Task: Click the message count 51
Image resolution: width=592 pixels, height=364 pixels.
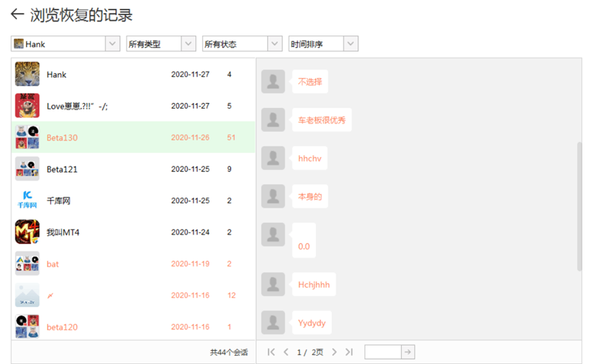Action: point(231,138)
